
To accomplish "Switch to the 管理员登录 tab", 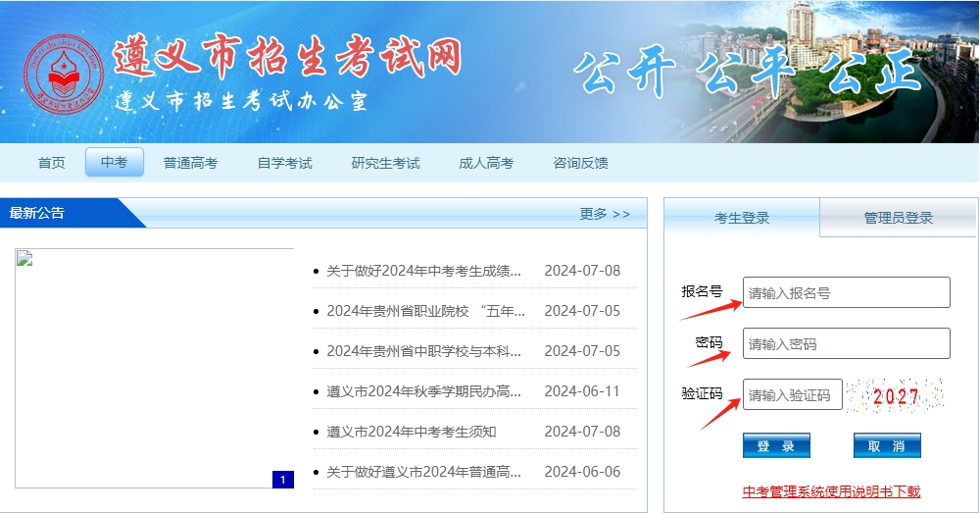I will (x=898, y=218).
